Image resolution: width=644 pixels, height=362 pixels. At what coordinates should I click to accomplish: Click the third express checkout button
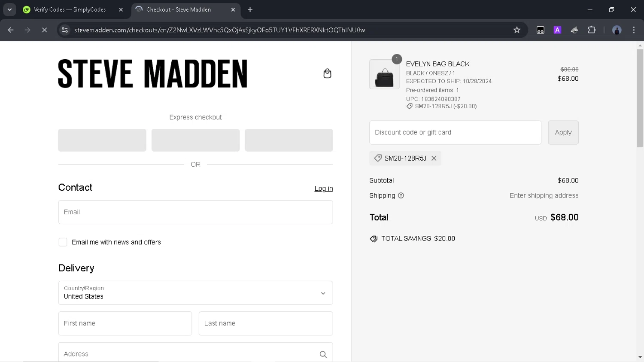tap(289, 140)
